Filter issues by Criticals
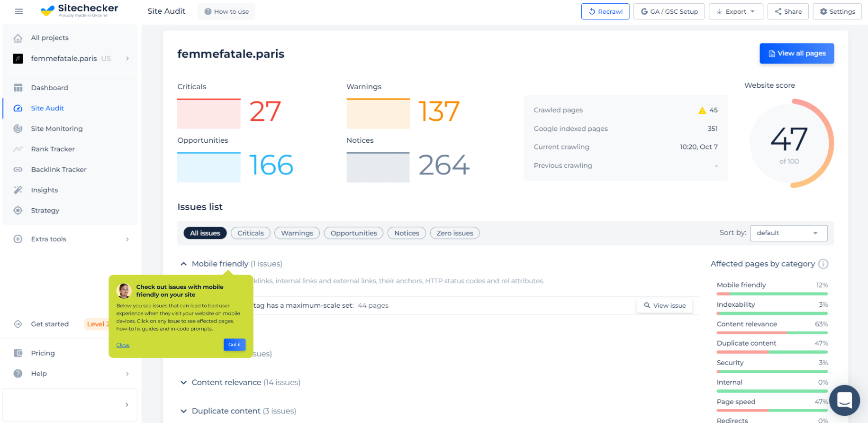The width and height of the screenshot is (868, 423). 251,233
